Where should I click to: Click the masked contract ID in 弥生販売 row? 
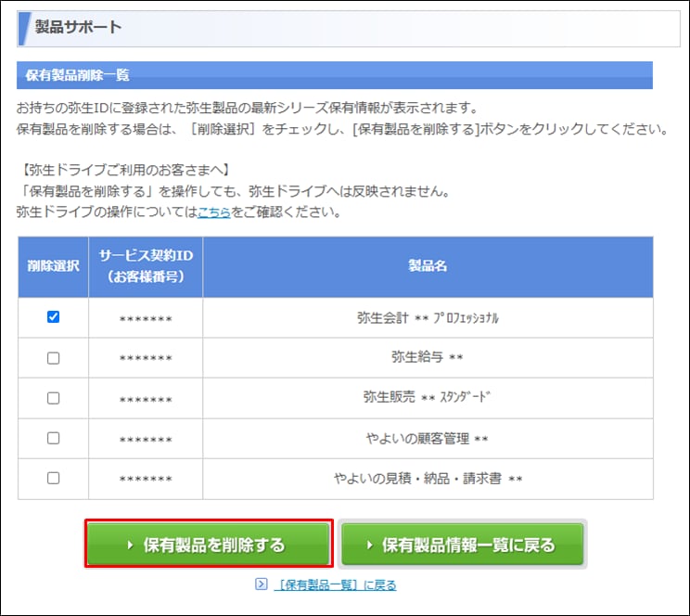click(x=146, y=400)
